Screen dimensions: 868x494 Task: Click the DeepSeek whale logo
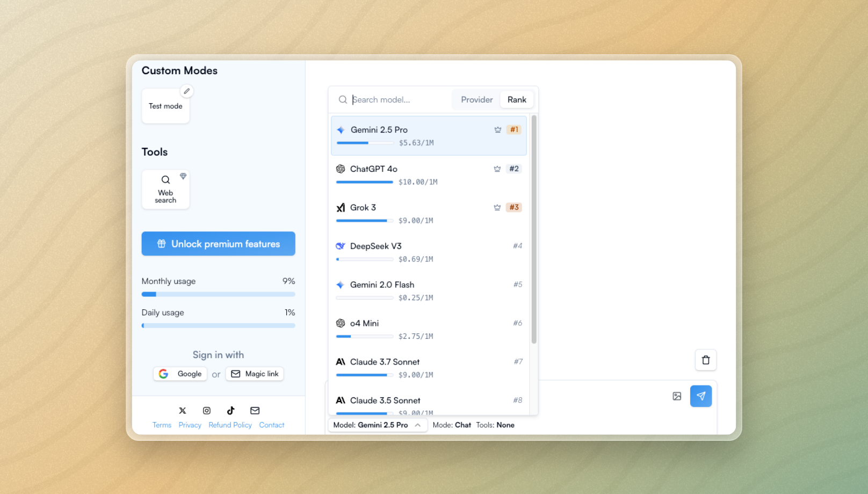pyautogui.click(x=341, y=246)
